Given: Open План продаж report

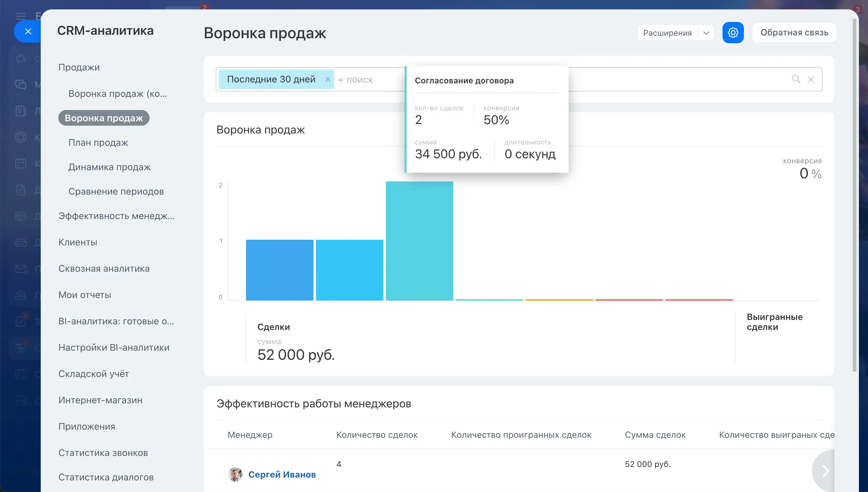Looking at the screenshot, I should (x=98, y=143).
